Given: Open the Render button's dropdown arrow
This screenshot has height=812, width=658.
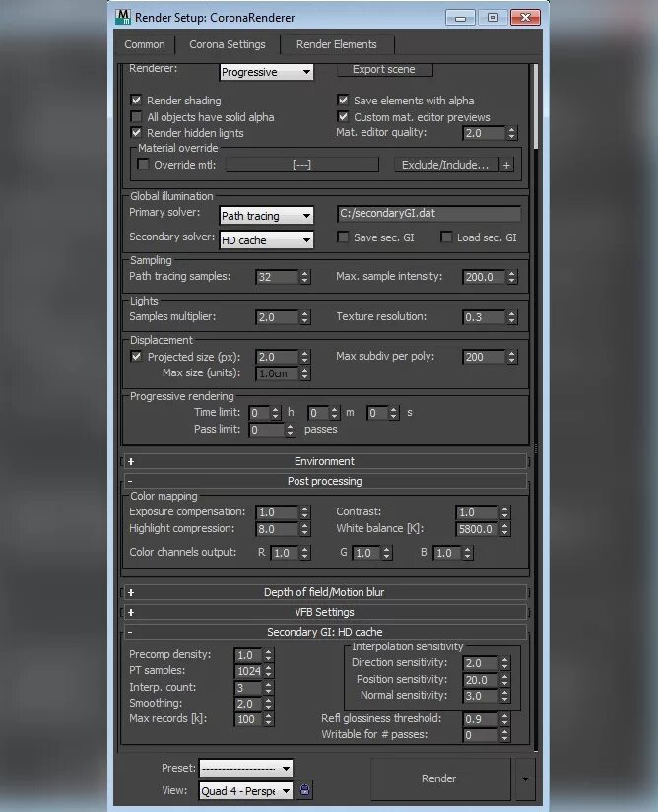Looking at the screenshot, I should (525, 778).
